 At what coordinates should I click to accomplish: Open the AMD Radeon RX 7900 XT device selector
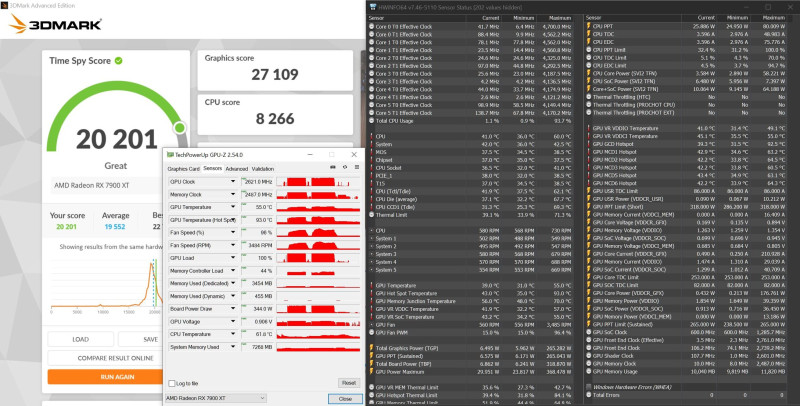coord(216,398)
